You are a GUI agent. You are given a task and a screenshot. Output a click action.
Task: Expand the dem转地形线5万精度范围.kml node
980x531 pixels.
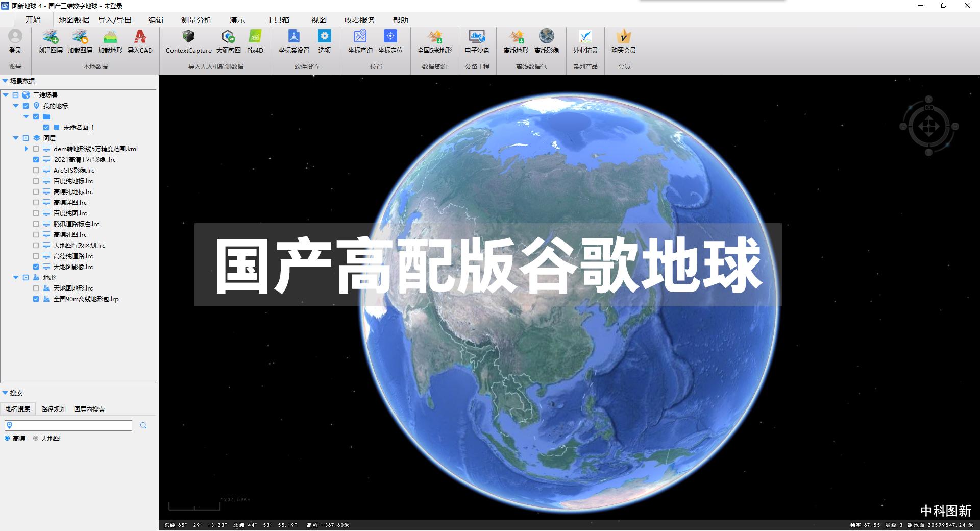pyautogui.click(x=26, y=149)
